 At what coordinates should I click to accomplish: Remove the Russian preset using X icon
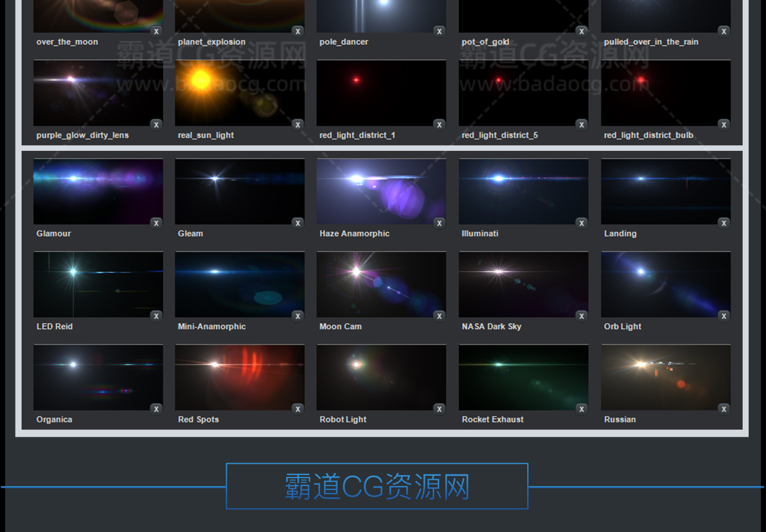(724, 409)
